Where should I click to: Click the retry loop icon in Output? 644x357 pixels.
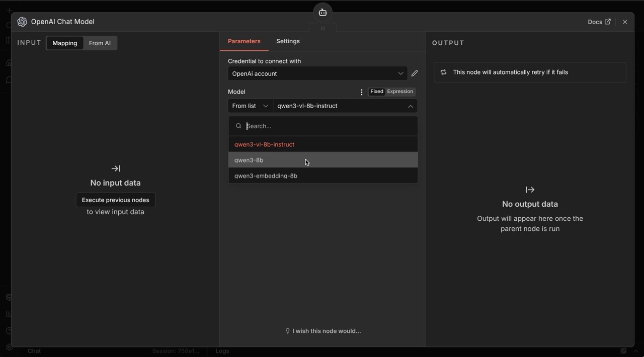443,72
